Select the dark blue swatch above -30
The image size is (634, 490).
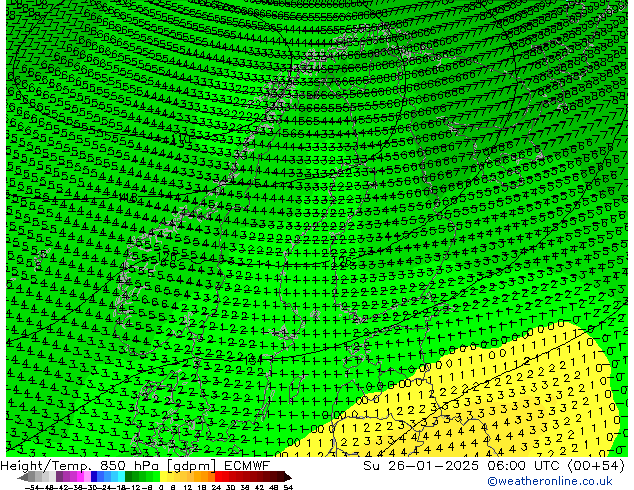point(94,476)
